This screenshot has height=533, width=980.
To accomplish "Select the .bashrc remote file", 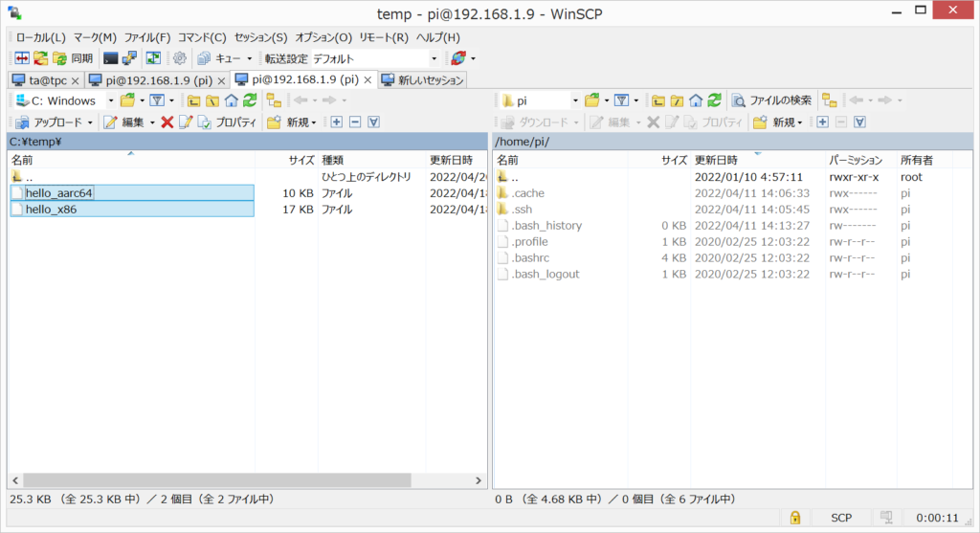I will click(x=530, y=258).
